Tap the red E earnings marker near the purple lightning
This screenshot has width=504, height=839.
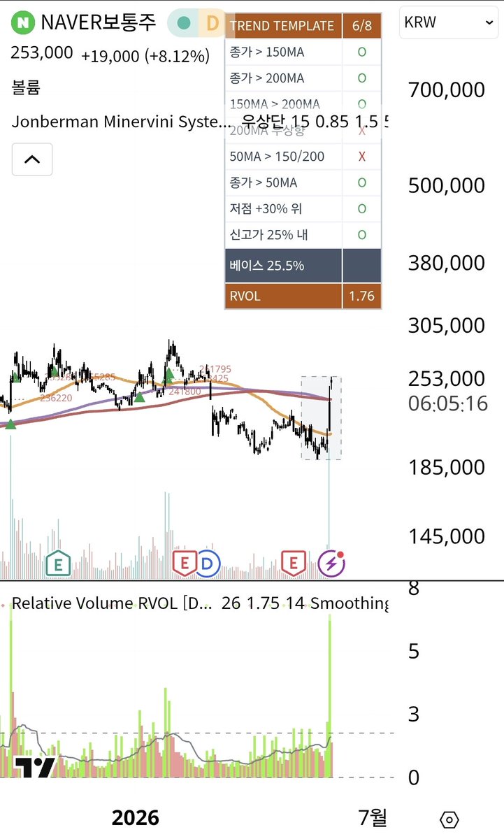pyautogui.click(x=294, y=563)
